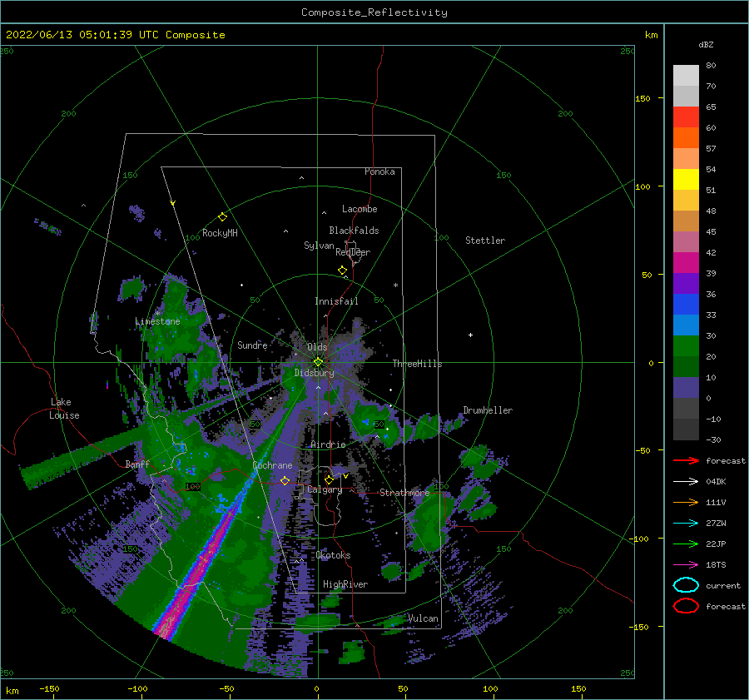Click the Calgary city label
This screenshot has height=700, width=749.
coord(325,489)
